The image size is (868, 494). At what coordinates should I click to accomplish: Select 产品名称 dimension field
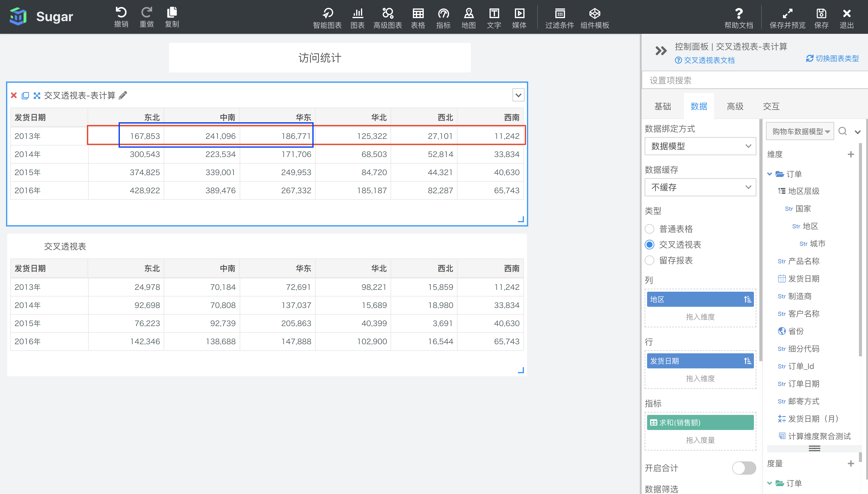(799, 261)
